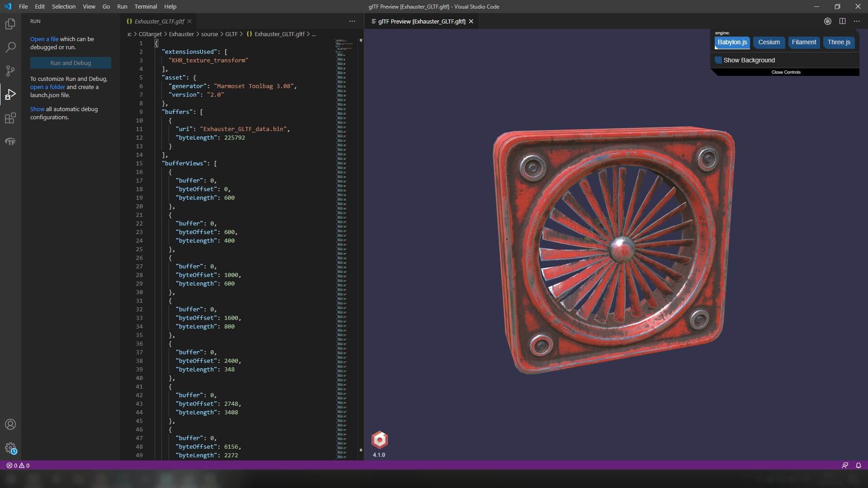Open the Explorer view in activity bar
Screen dimensions: 868x488
(10, 23)
